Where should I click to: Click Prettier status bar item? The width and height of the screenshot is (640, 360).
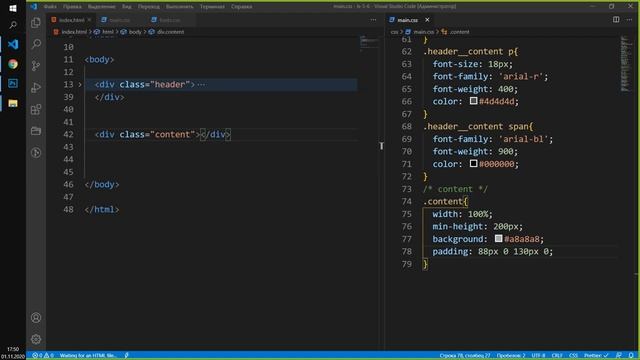pos(596,356)
